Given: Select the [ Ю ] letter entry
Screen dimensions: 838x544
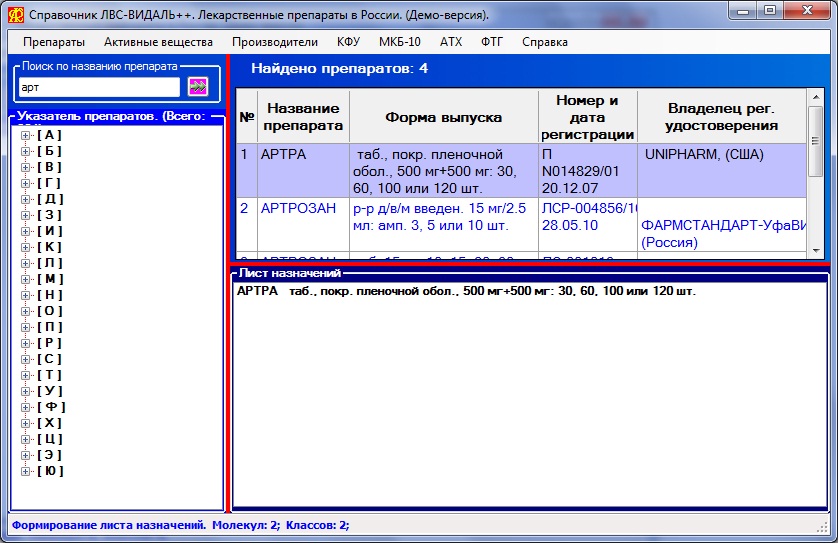Looking at the screenshot, I should (50, 471).
